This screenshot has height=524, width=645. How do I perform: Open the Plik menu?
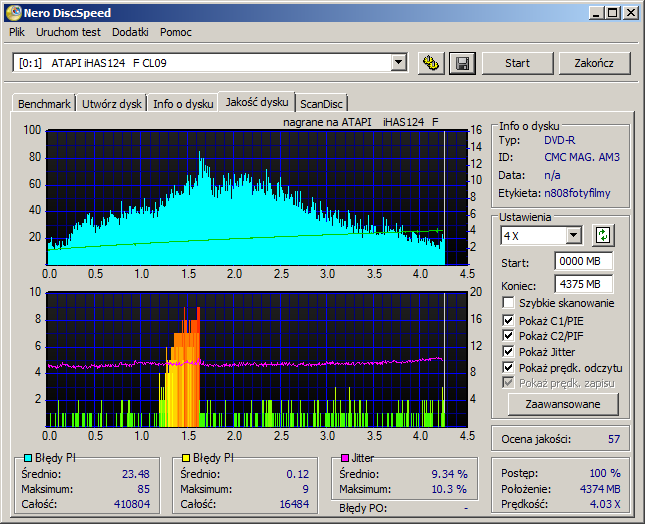click(17, 32)
